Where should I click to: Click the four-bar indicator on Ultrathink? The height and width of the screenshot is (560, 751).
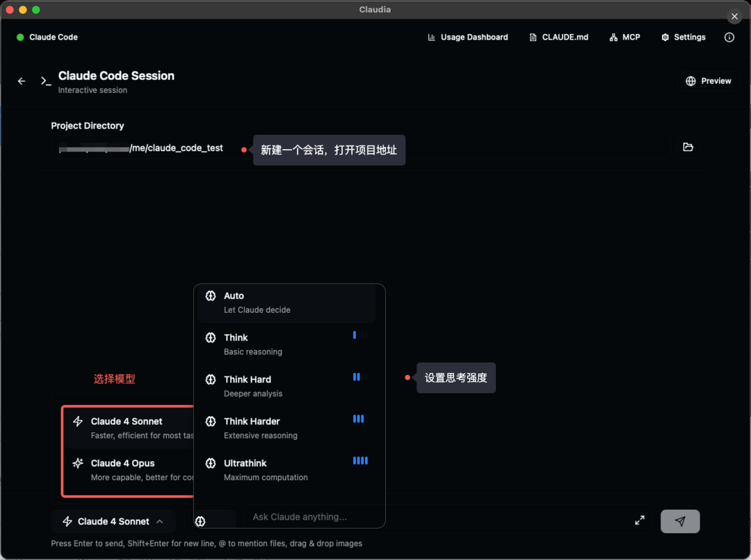[360, 461]
